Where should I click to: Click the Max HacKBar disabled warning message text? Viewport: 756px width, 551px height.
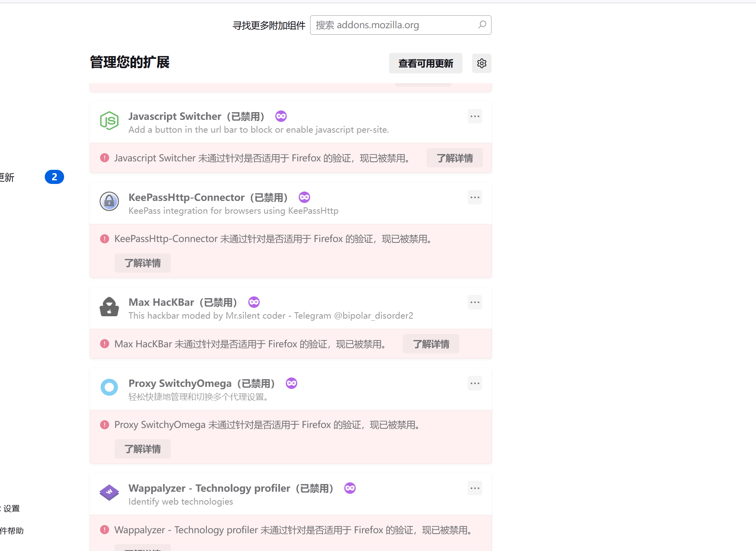pos(251,344)
